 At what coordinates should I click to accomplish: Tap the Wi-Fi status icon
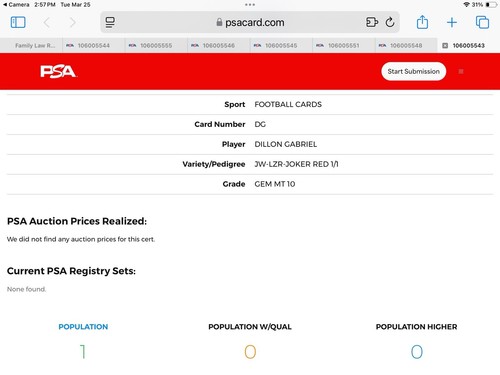tap(466, 5)
